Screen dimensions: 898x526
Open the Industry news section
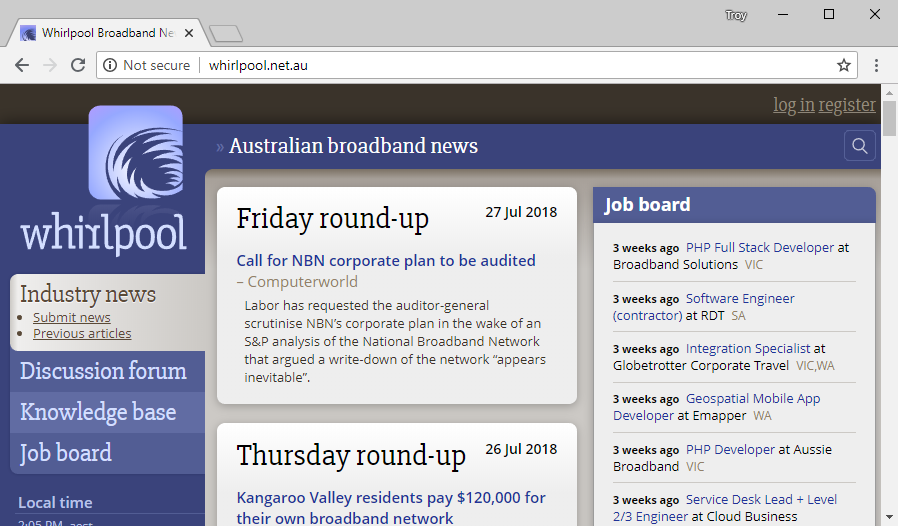point(88,294)
